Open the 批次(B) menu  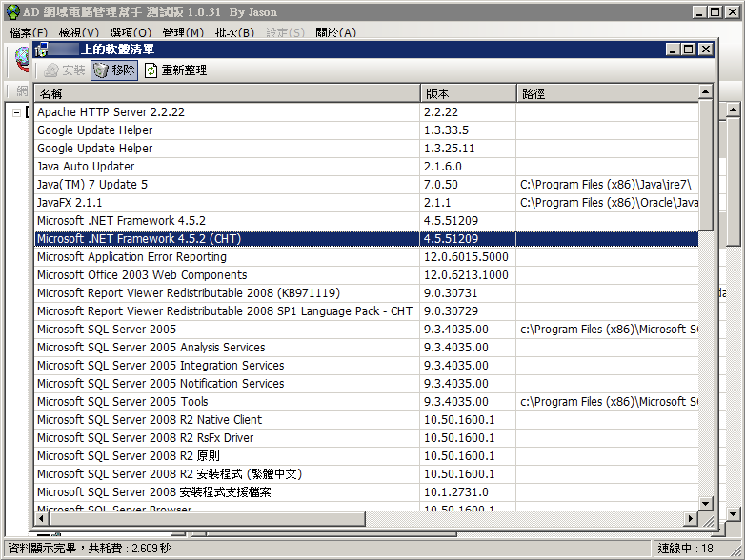click(234, 32)
